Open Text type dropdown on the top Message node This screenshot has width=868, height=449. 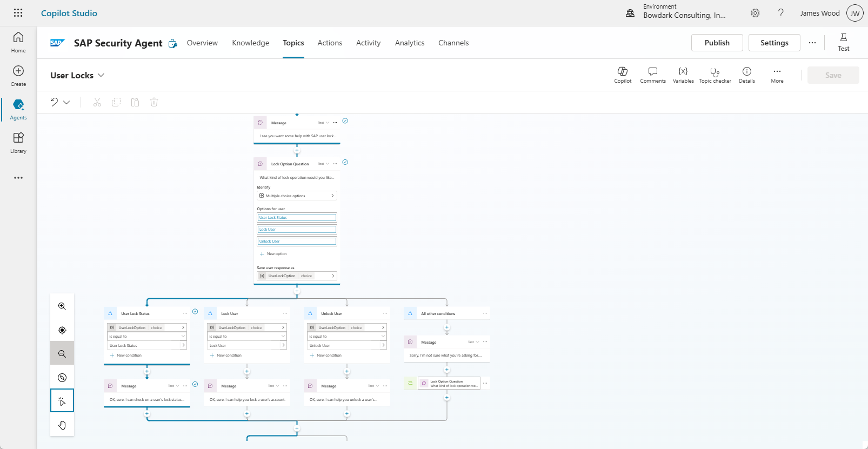point(324,123)
